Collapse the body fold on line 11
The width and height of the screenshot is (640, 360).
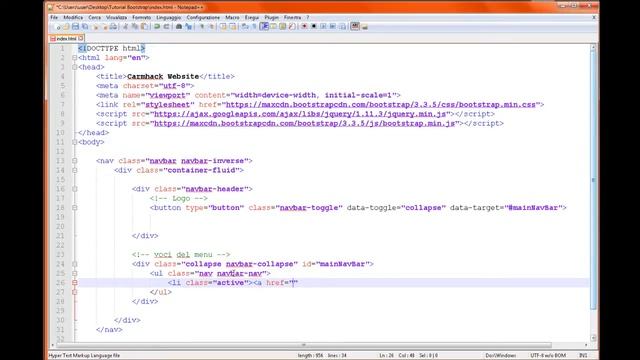coord(75,142)
